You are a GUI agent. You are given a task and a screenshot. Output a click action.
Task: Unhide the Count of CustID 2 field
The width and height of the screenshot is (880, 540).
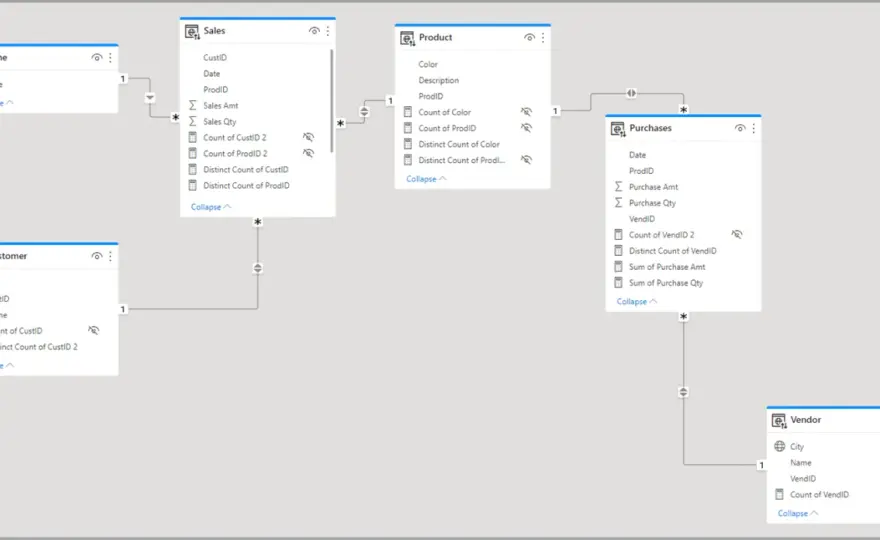coord(309,137)
